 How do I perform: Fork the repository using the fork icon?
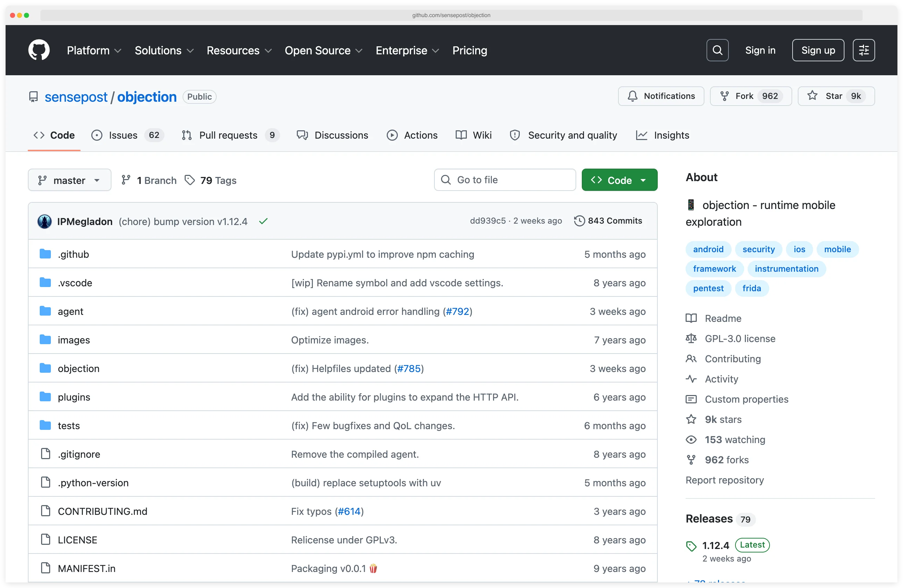725,96
